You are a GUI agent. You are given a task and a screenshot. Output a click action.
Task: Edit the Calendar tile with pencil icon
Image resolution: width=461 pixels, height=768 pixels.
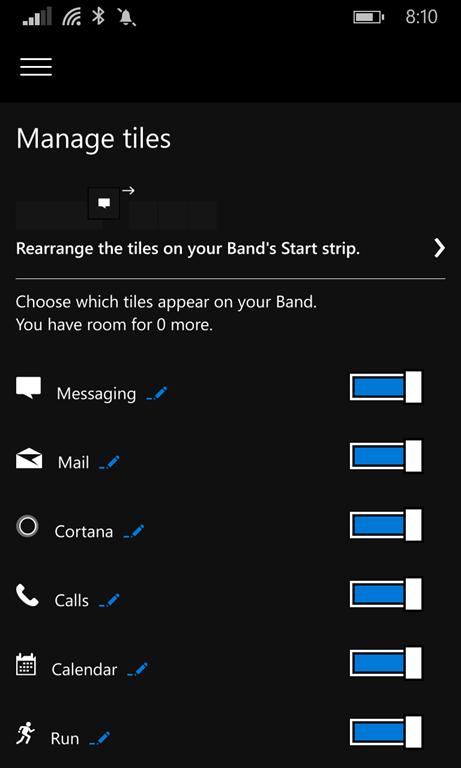click(138, 670)
